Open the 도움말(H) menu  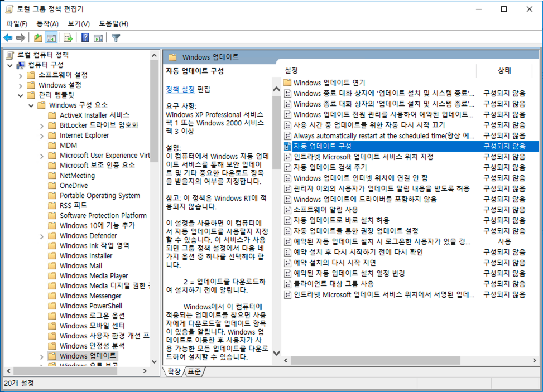(x=113, y=23)
